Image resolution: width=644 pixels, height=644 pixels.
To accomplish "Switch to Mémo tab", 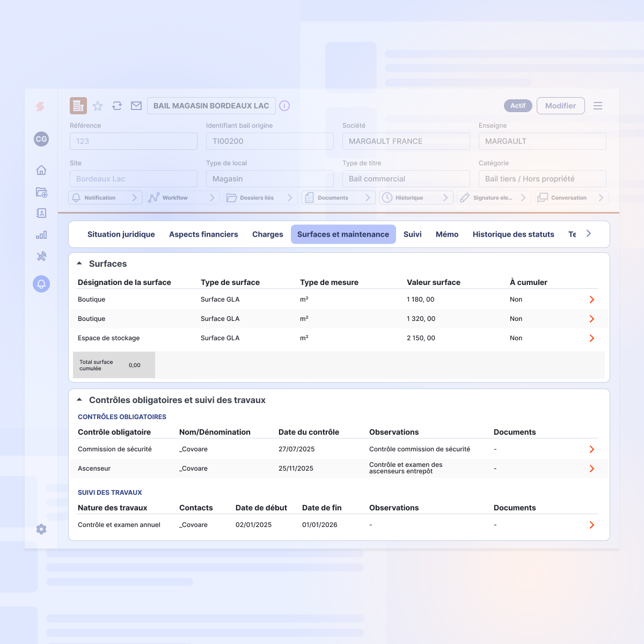I will (447, 235).
